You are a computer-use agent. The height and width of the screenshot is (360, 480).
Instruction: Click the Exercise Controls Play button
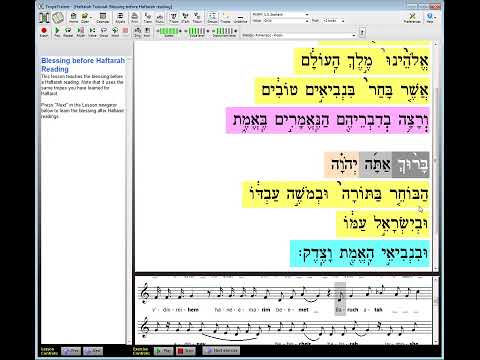pos(163,351)
